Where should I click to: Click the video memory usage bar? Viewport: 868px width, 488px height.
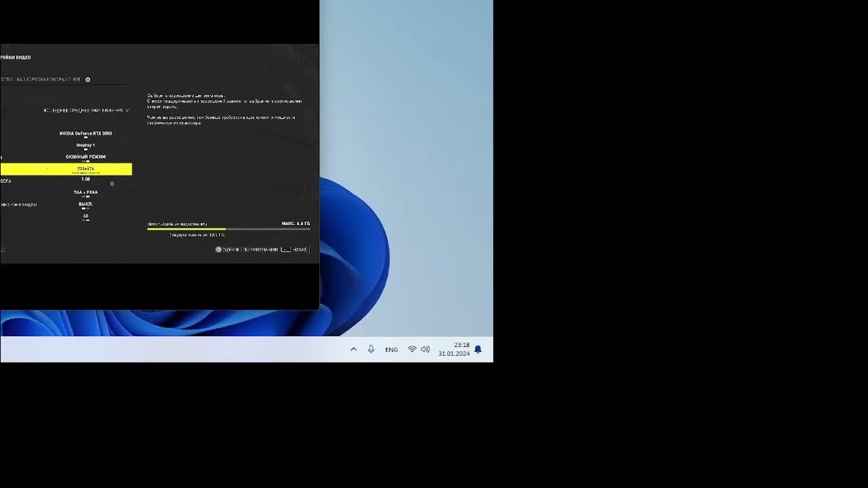tap(229, 229)
